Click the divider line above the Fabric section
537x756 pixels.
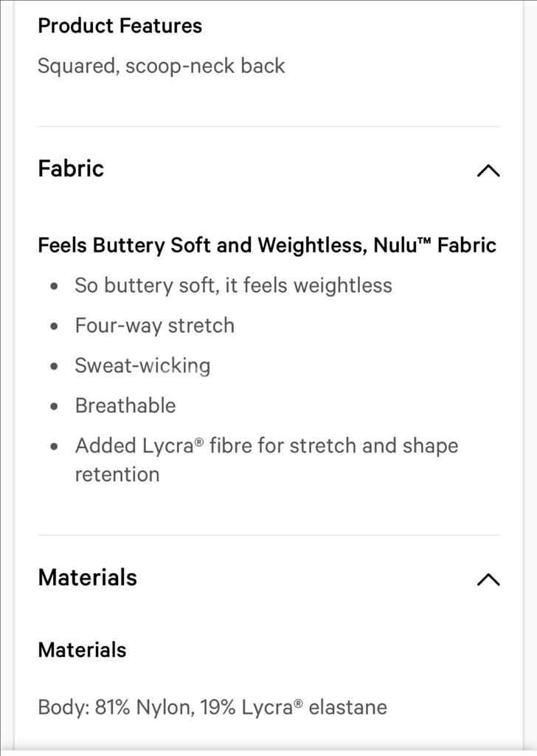coord(268,126)
